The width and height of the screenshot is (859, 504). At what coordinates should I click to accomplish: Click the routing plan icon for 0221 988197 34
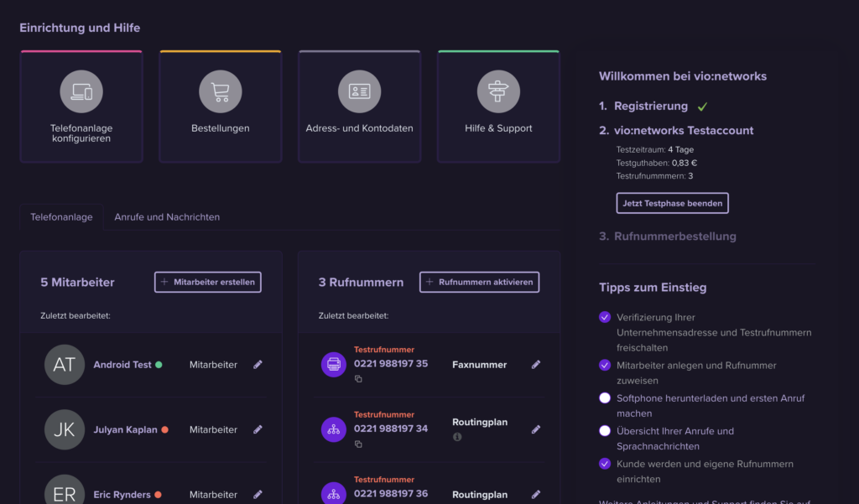click(x=333, y=429)
